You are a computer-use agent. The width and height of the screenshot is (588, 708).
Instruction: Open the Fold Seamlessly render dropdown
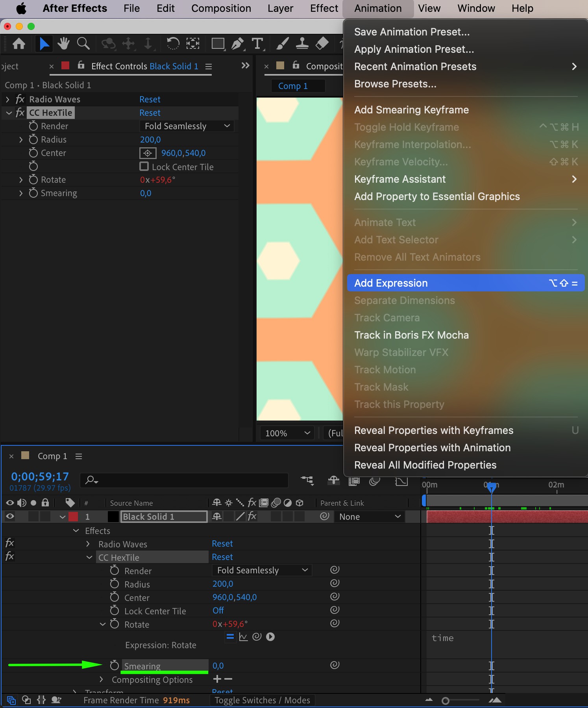pos(187,126)
